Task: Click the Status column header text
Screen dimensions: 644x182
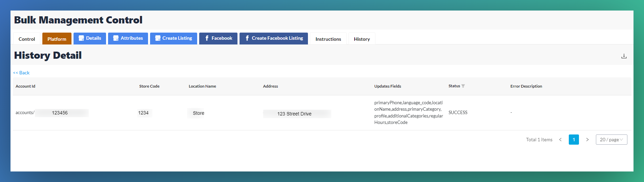Action: point(454,86)
